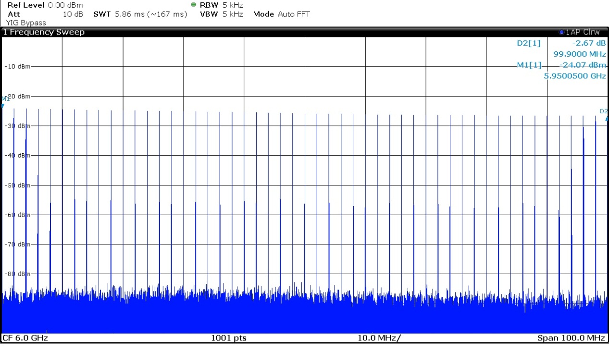Click the blue trace indicator dot beside 1AP Clrw
609x364 pixels.
(x=561, y=32)
